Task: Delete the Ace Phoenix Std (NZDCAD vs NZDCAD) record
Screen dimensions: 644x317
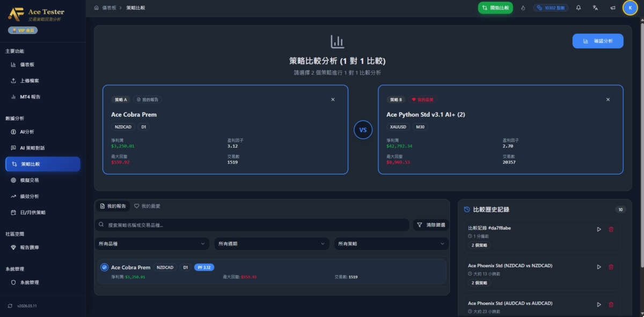Action: (611, 266)
